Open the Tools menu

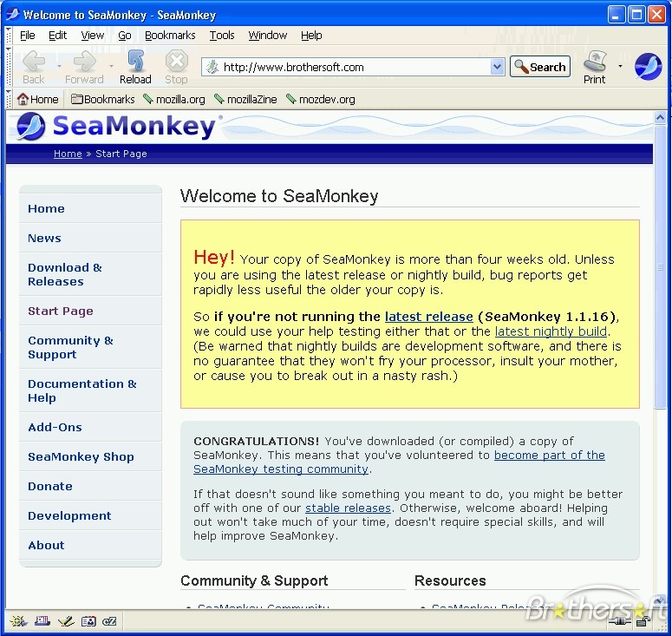click(222, 36)
